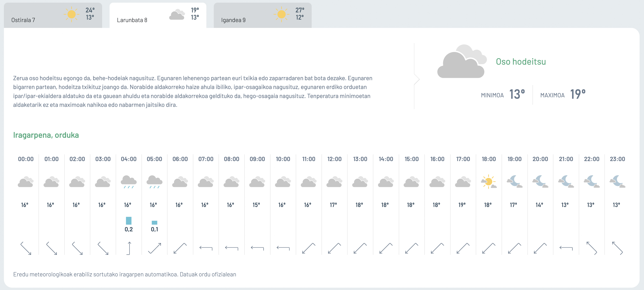Click the 02:00 hour label
This screenshot has width=644, height=290.
77,159
